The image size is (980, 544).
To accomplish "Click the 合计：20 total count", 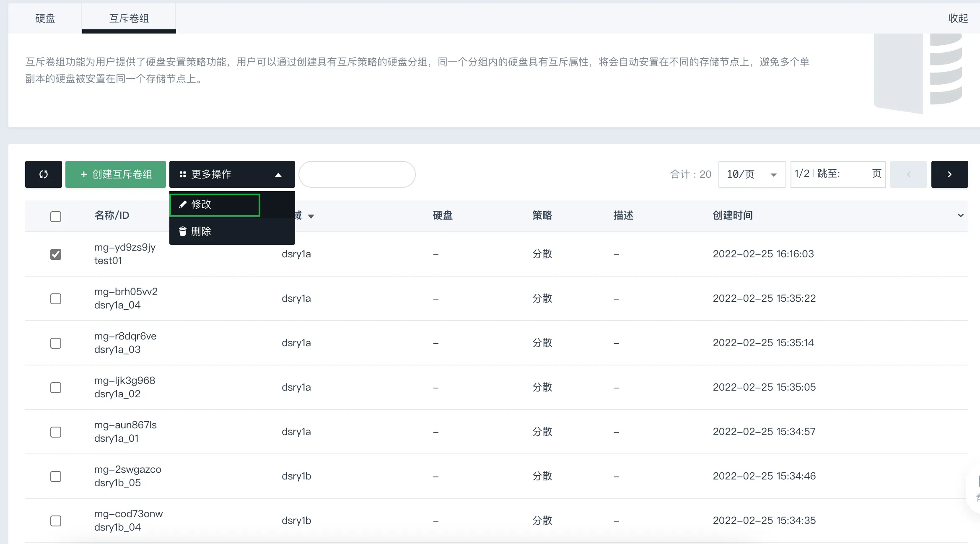I will tap(691, 174).
